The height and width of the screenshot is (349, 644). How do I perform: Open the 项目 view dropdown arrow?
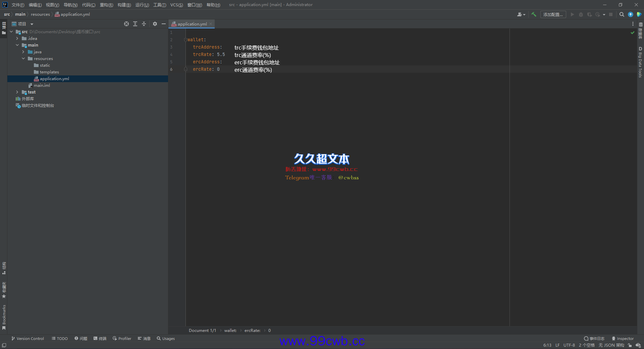tap(32, 24)
